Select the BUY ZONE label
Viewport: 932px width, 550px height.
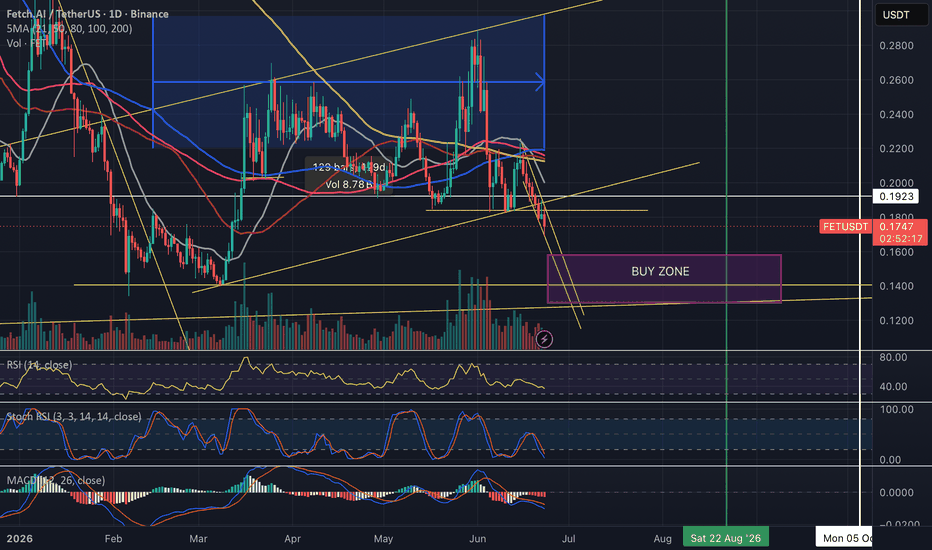coord(660,272)
